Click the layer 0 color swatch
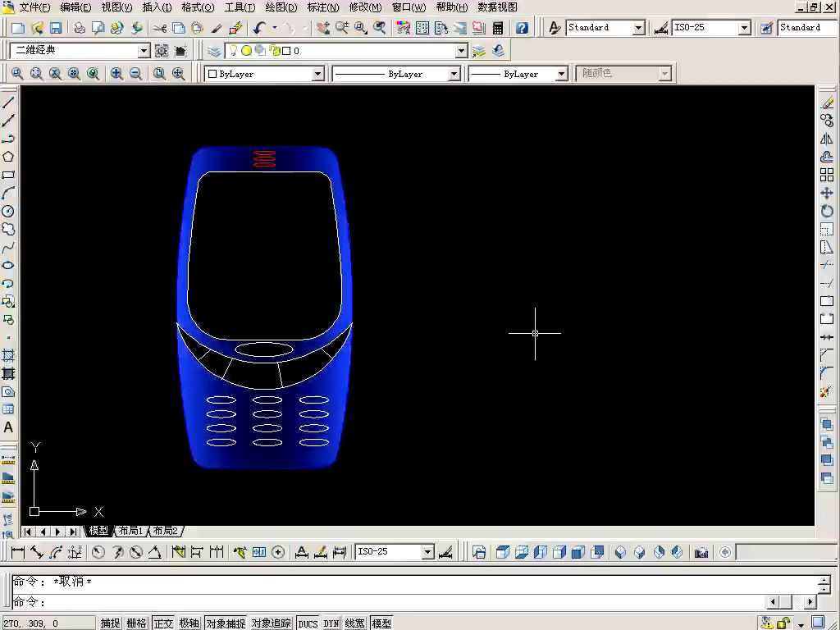 pyautogui.click(x=286, y=51)
